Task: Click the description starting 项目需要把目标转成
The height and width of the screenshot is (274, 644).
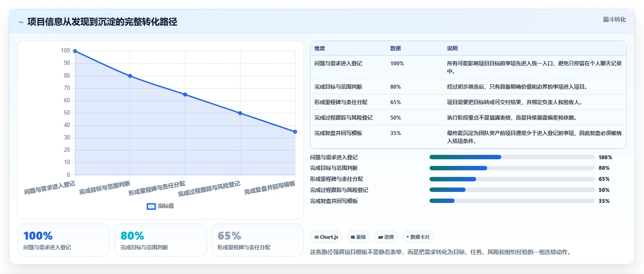Action: 514,102
